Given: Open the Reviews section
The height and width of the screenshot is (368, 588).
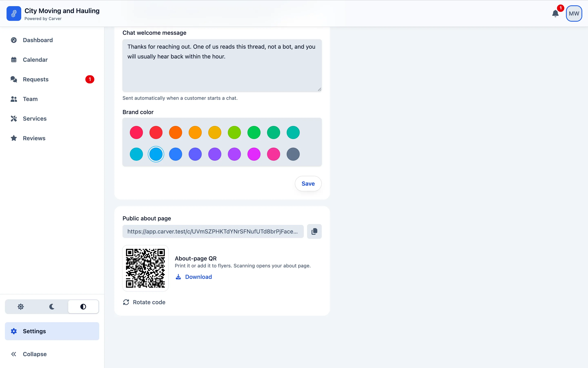Looking at the screenshot, I should tap(52, 138).
